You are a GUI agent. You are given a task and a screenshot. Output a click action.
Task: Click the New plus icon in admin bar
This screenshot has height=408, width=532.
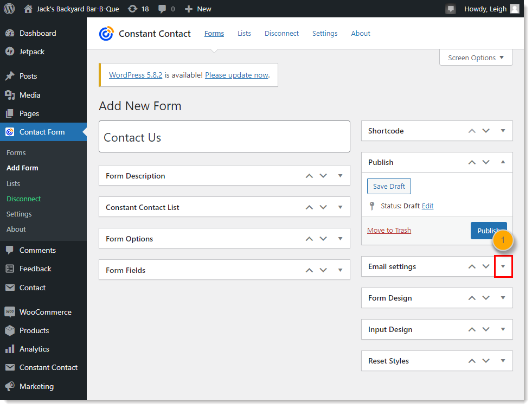(x=189, y=9)
